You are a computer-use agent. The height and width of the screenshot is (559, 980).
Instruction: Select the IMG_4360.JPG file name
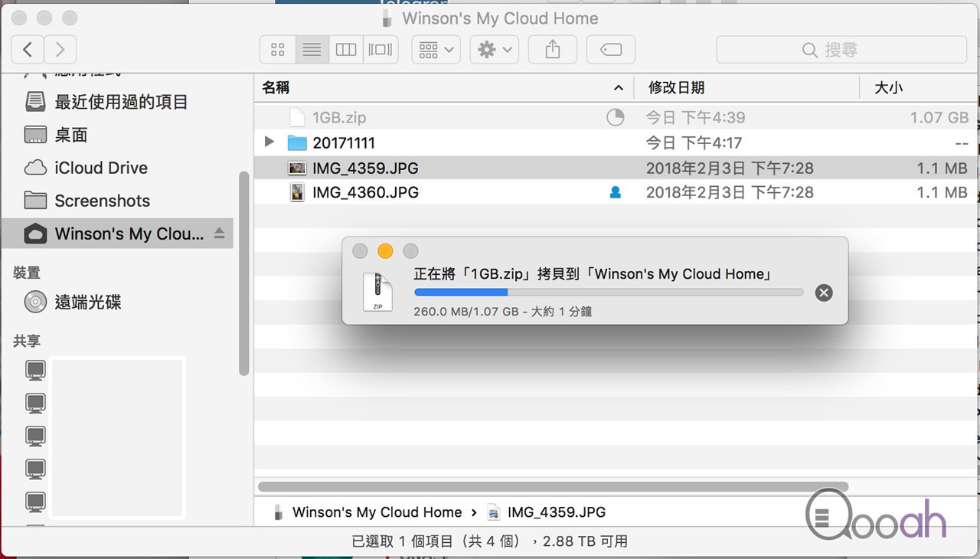(365, 192)
